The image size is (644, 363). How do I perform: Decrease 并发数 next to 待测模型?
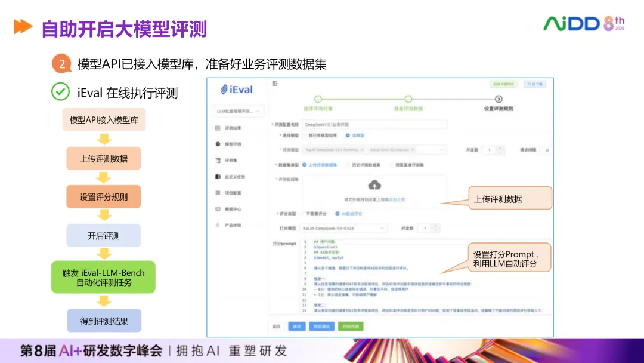tap(500, 152)
